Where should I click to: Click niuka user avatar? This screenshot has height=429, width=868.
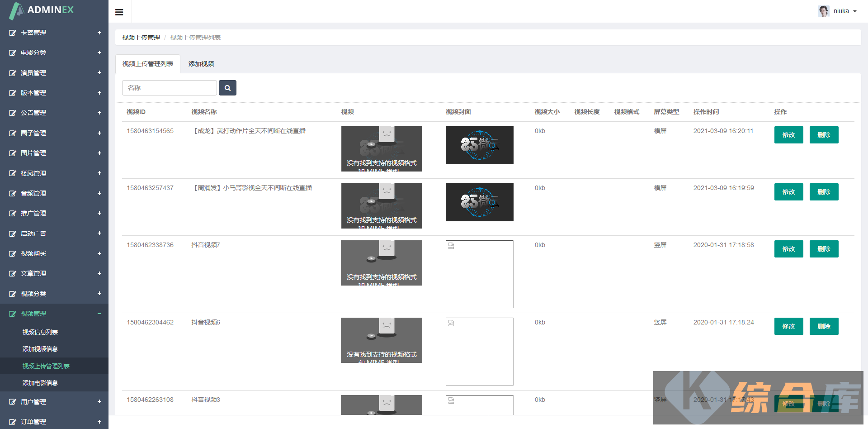(824, 11)
